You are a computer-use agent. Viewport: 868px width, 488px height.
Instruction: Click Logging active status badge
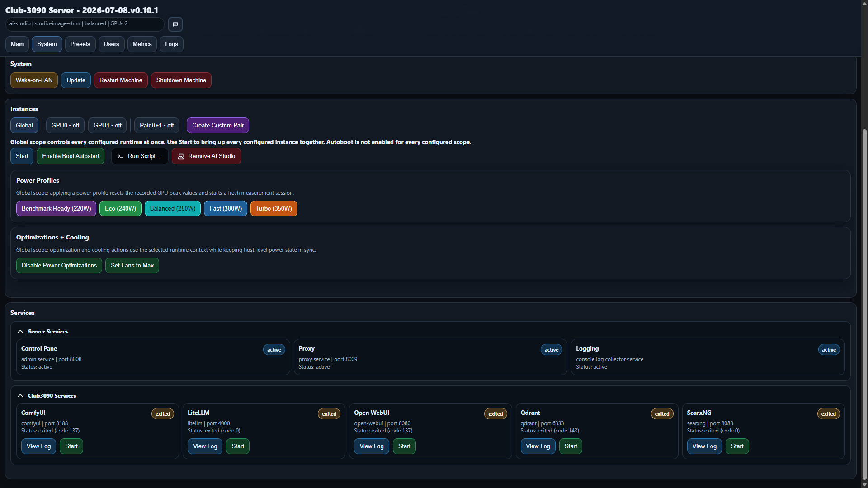pyautogui.click(x=829, y=350)
